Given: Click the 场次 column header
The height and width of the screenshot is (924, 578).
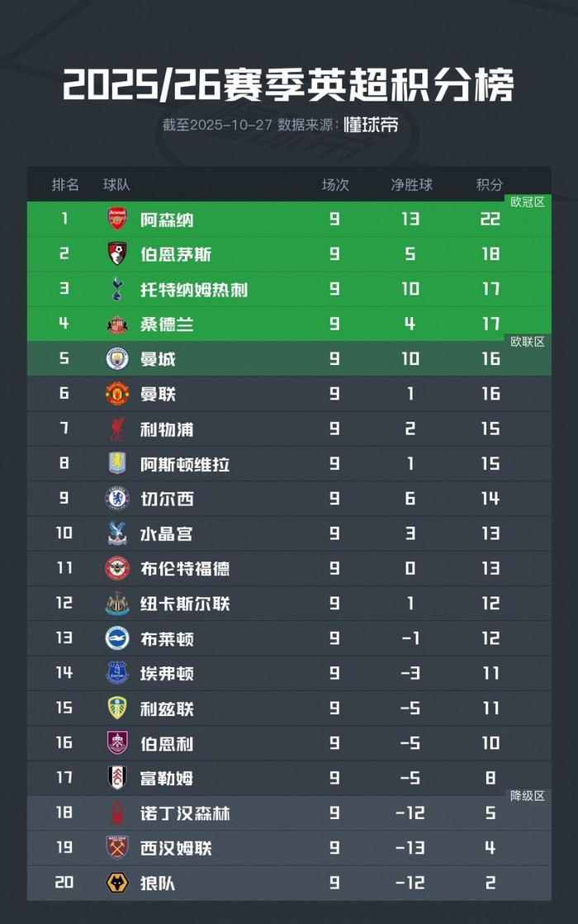Looking at the screenshot, I should pyautogui.click(x=335, y=184).
